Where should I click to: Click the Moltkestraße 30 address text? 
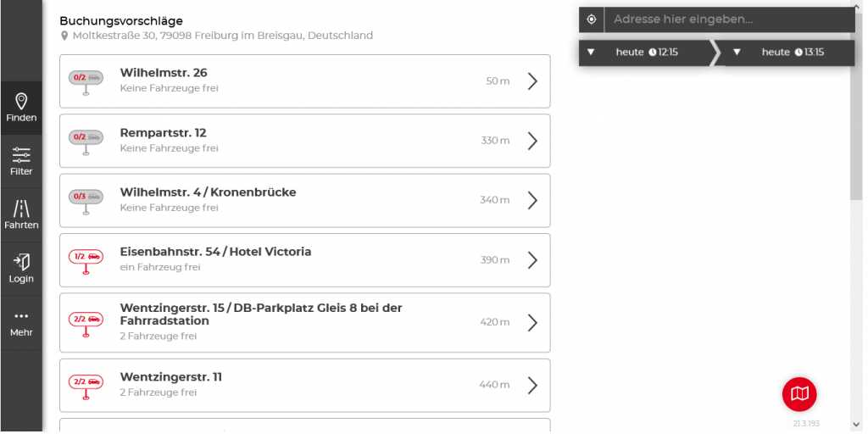tap(223, 36)
